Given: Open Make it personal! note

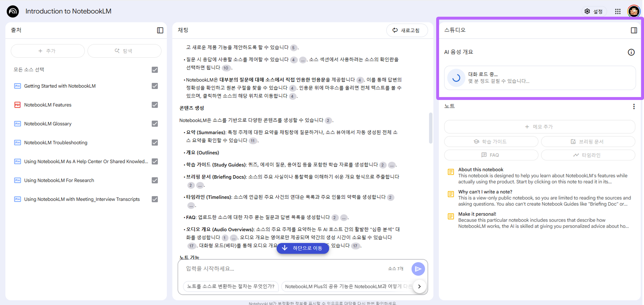Looking at the screenshot, I should tap(540, 220).
